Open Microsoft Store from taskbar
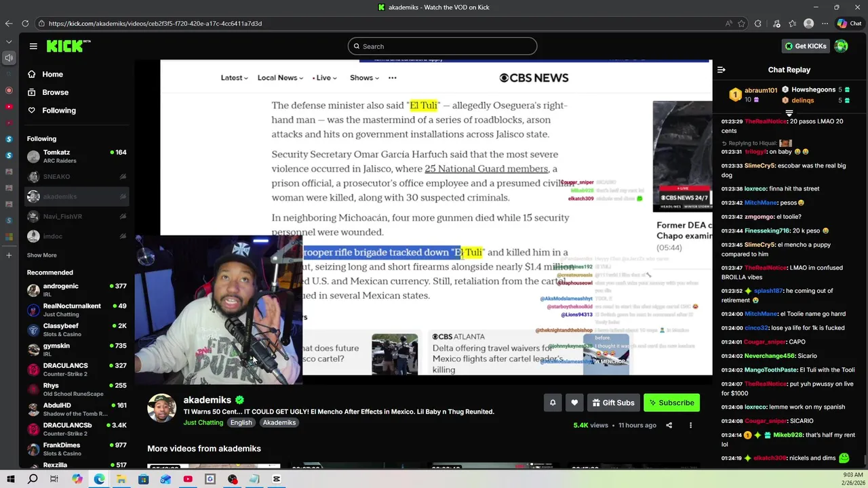This screenshot has width=868, height=488. 143,479
